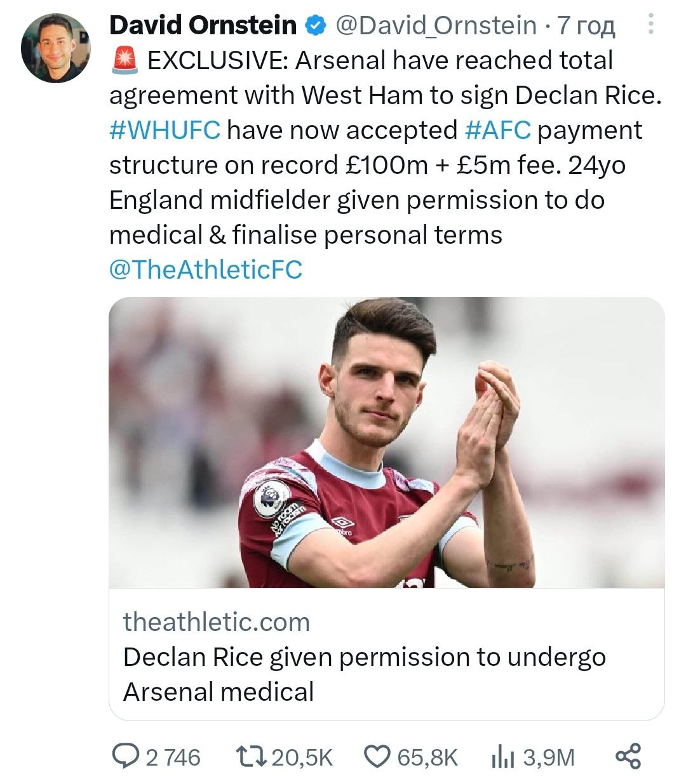The image size is (686, 784).
Task: Open the three-dot more options menu
Action: tap(650, 25)
